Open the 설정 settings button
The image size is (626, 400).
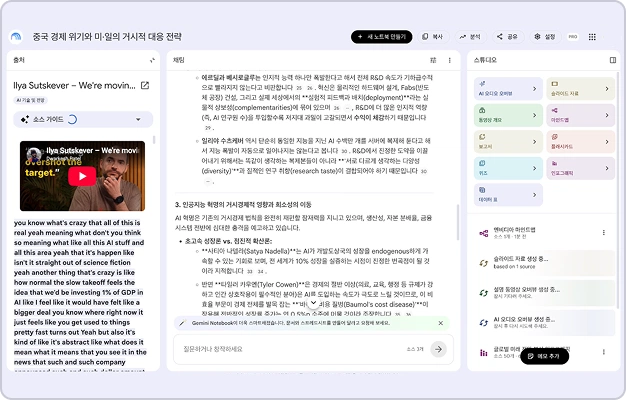545,37
